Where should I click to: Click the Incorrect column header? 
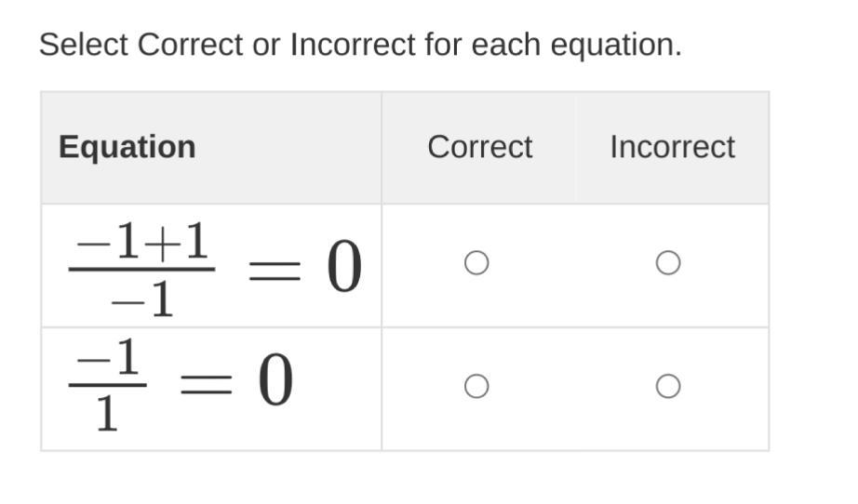672,147
